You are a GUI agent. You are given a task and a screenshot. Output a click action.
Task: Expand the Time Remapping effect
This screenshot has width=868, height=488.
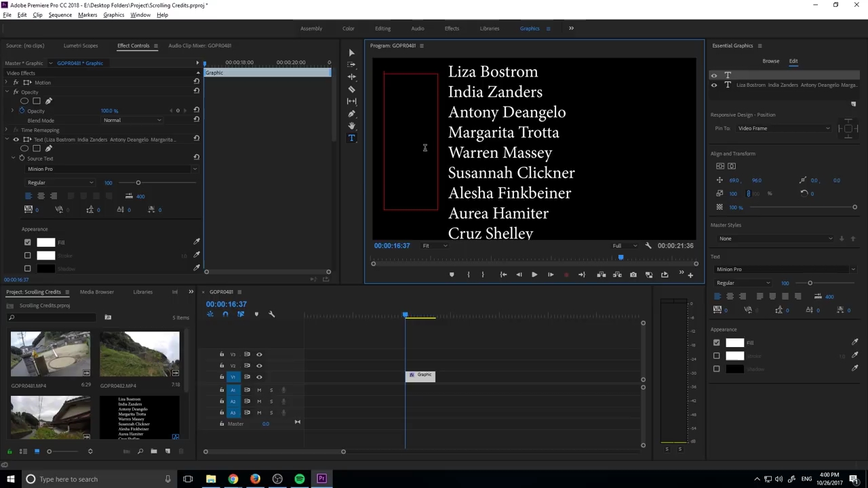click(7, 129)
